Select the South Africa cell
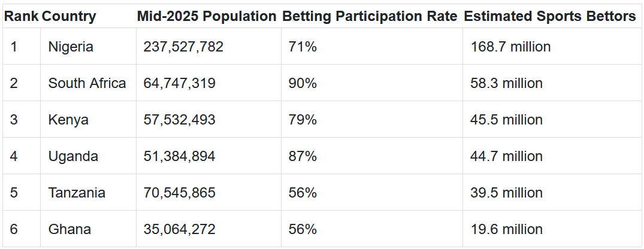This screenshot has width=644, height=249. tap(87, 83)
